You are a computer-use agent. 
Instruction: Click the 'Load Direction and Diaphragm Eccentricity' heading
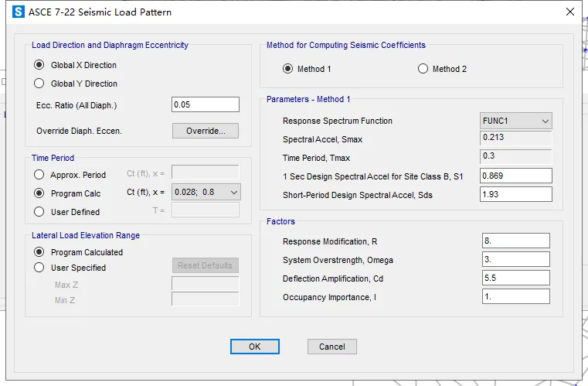click(110, 45)
